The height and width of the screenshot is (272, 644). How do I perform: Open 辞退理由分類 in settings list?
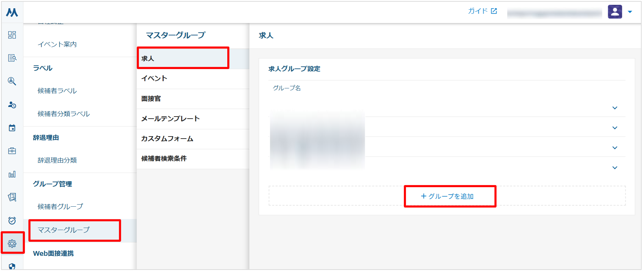tap(57, 160)
